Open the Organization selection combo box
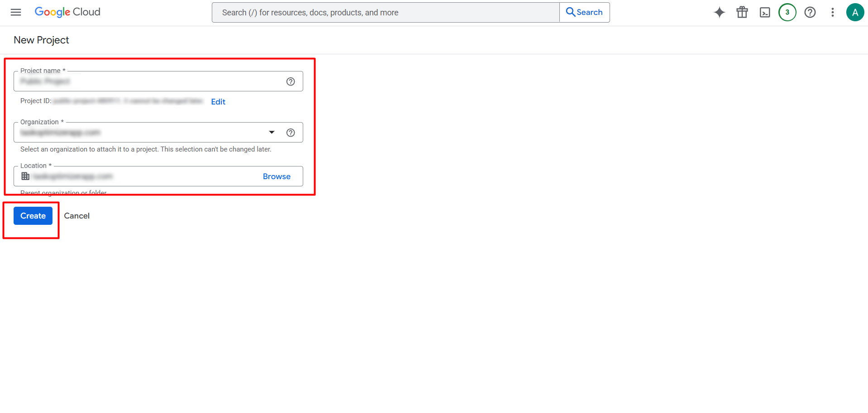 158,133
